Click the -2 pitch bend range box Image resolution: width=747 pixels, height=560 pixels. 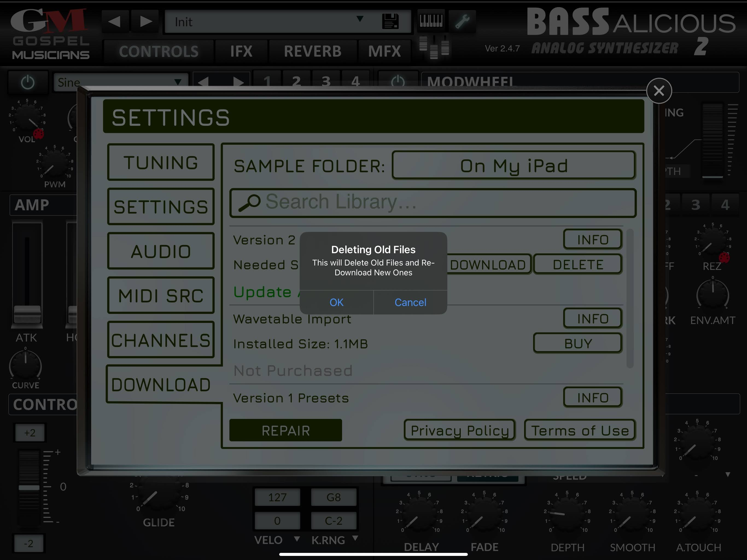point(29,543)
